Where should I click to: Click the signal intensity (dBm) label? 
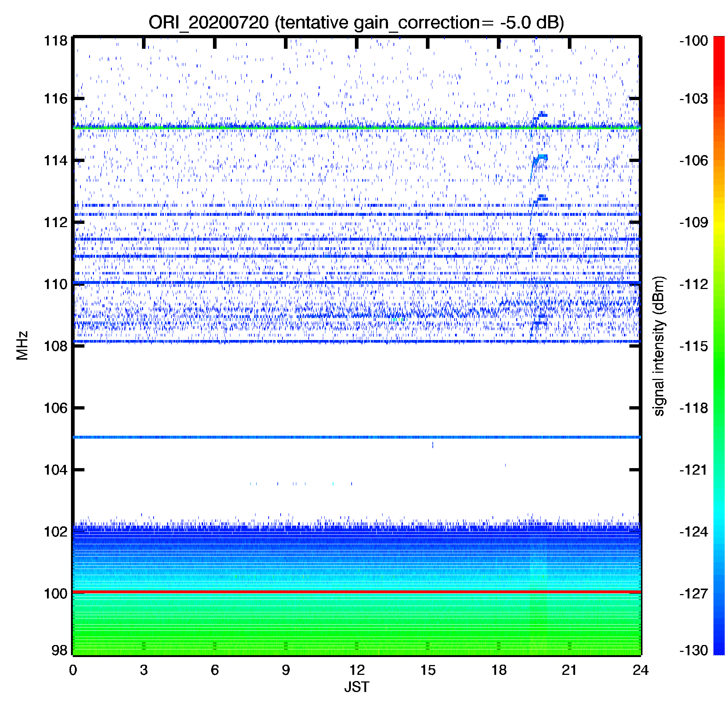[659, 346]
